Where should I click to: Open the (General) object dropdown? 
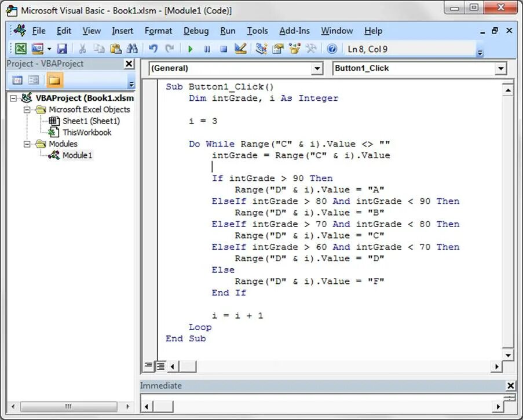(x=317, y=68)
